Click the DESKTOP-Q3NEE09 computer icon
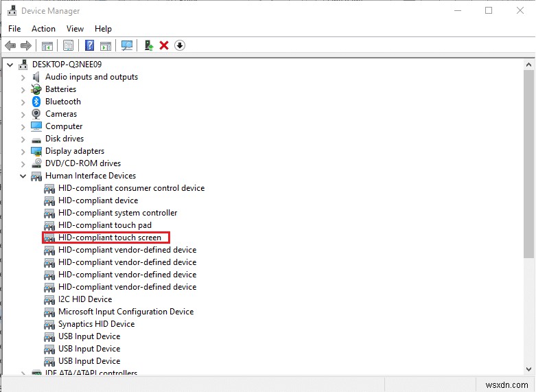 [x=23, y=64]
